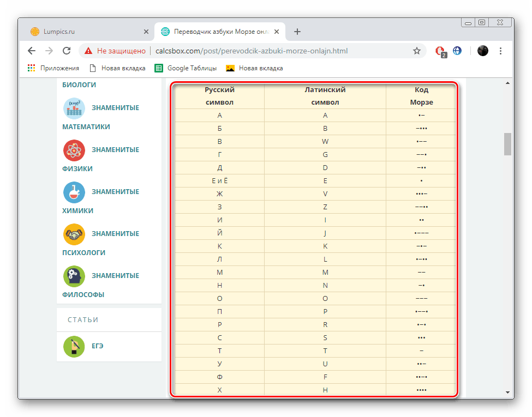Open the Знаменитые психологи link
532x417 pixels.
(x=115, y=234)
